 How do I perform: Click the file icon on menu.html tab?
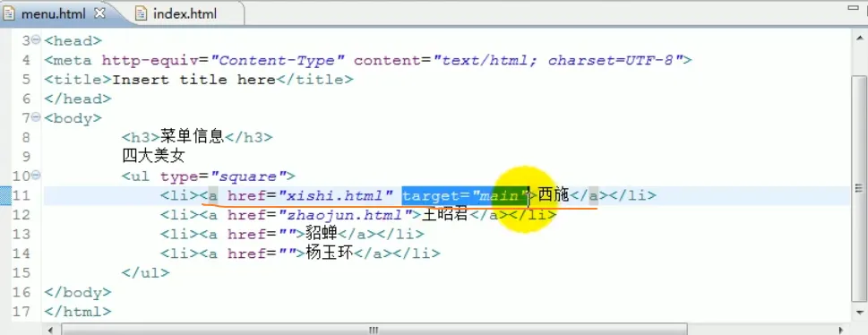[x=9, y=13]
